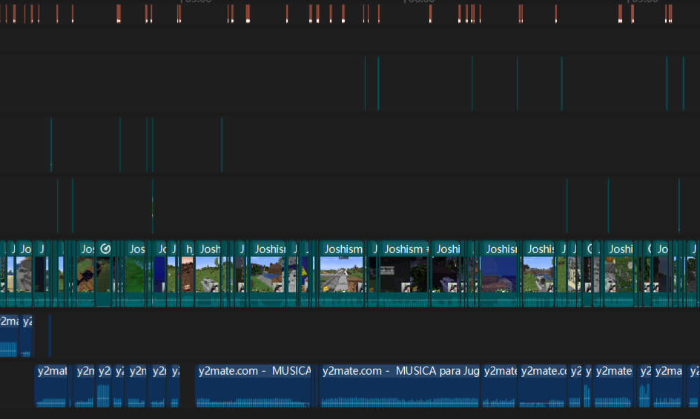Select the video clip labeled "Josh"
Viewport: 700px width, 419px height.
pos(209,273)
